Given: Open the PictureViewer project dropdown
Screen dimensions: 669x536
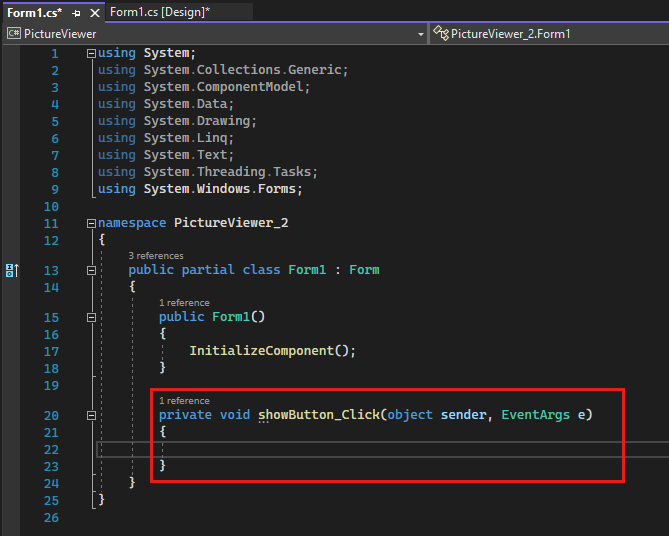Looking at the screenshot, I should 421,34.
